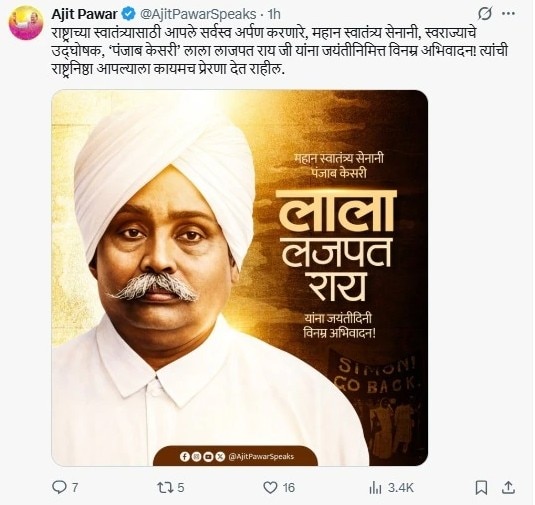
Task: Open the tweet's Marathi text body
Action: click(x=280, y=51)
